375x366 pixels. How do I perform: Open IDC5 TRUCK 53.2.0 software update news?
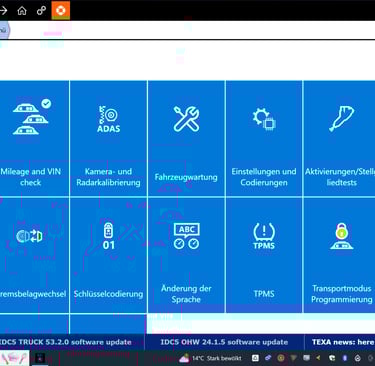[x=66, y=342]
